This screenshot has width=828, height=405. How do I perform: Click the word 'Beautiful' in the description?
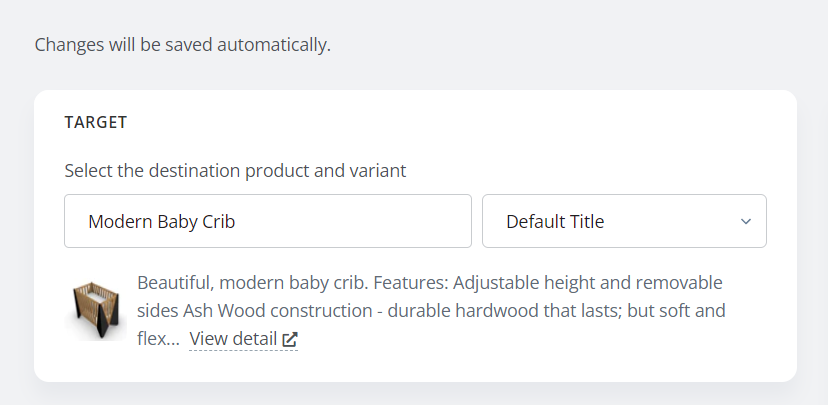pyautogui.click(x=173, y=282)
